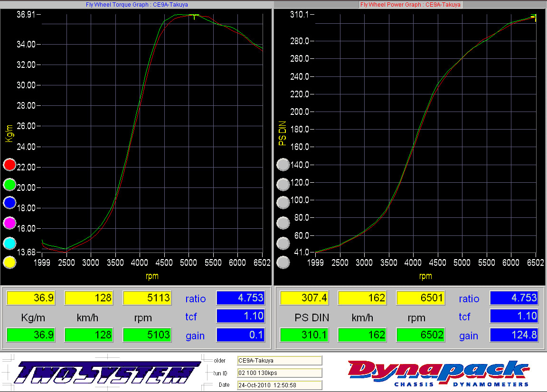Toggle the green run indicator button
Screen dimensions: 547x392
click(x=10, y=185)
